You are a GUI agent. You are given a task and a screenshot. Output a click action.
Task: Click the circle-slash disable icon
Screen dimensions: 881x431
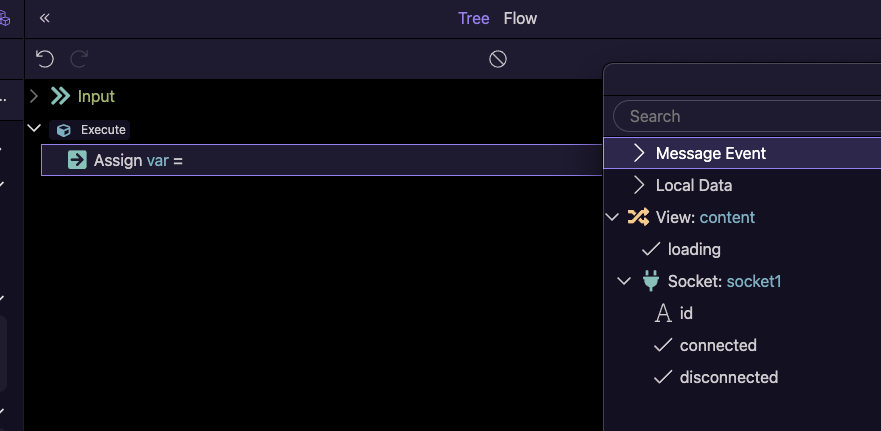pos(498,59)
